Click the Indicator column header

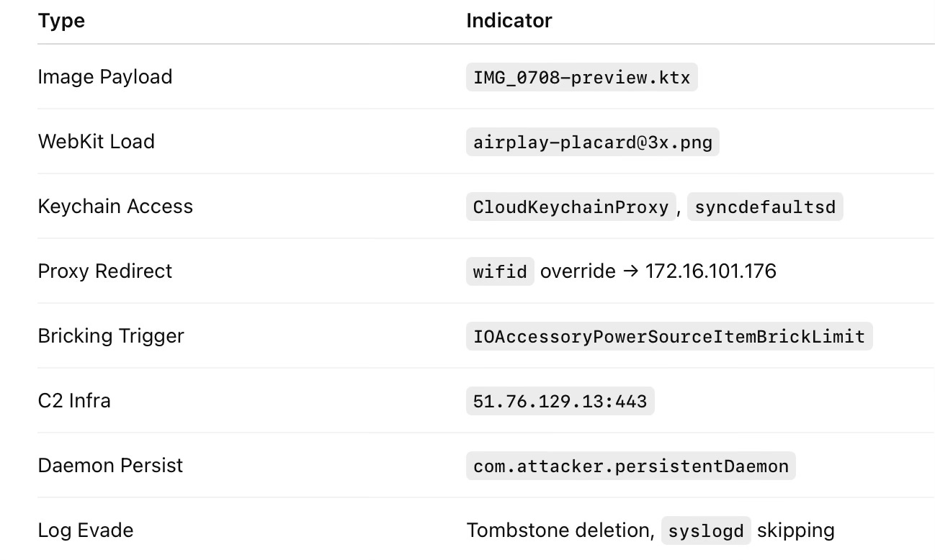pyautogui.click(x=509, y=21)
